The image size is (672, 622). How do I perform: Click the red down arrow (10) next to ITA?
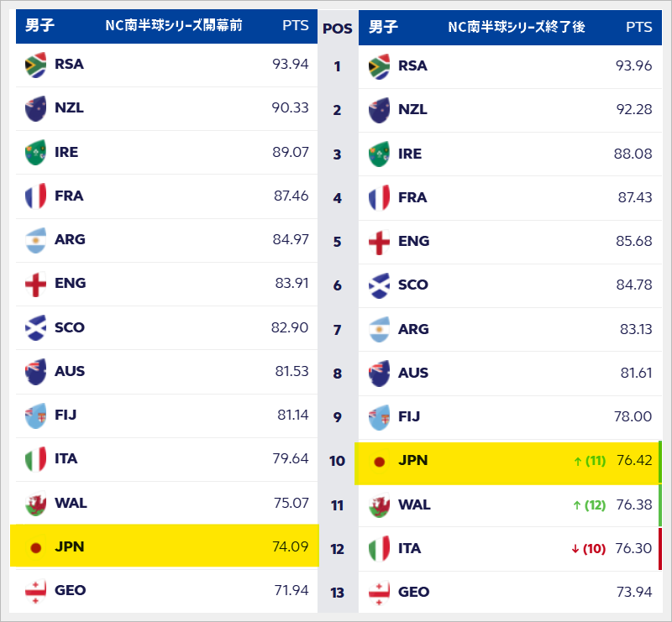click(589, 549)
